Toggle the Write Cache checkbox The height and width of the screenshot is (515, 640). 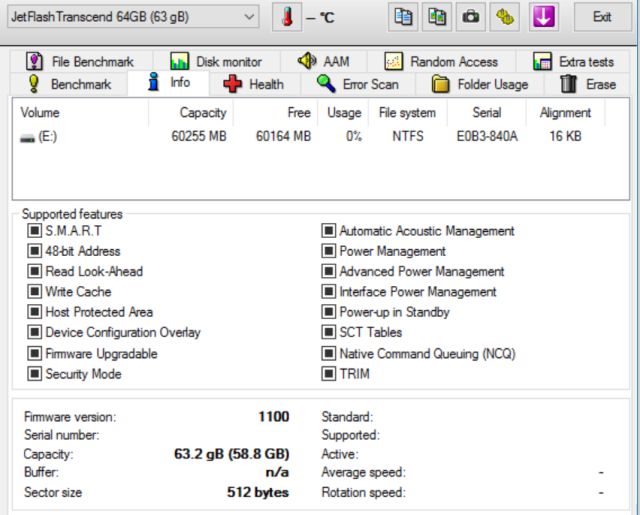point(34,292)
